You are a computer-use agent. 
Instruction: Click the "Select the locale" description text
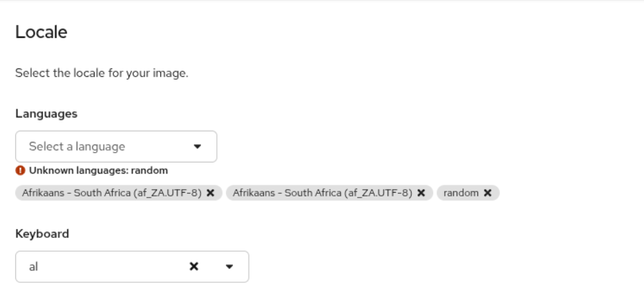coord(102,73)
